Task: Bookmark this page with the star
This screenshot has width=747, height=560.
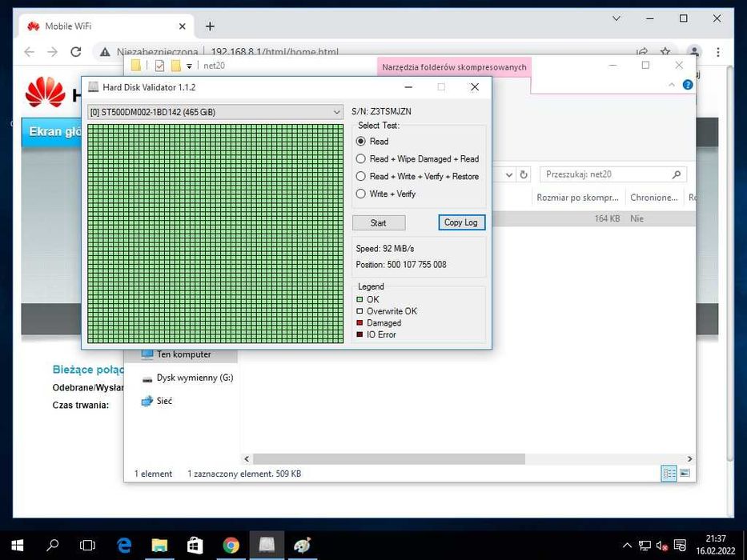Action: tap(665, 51)
